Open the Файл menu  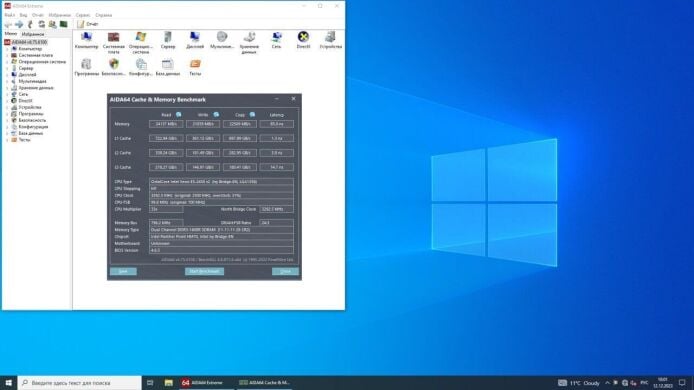coord(9,15)
